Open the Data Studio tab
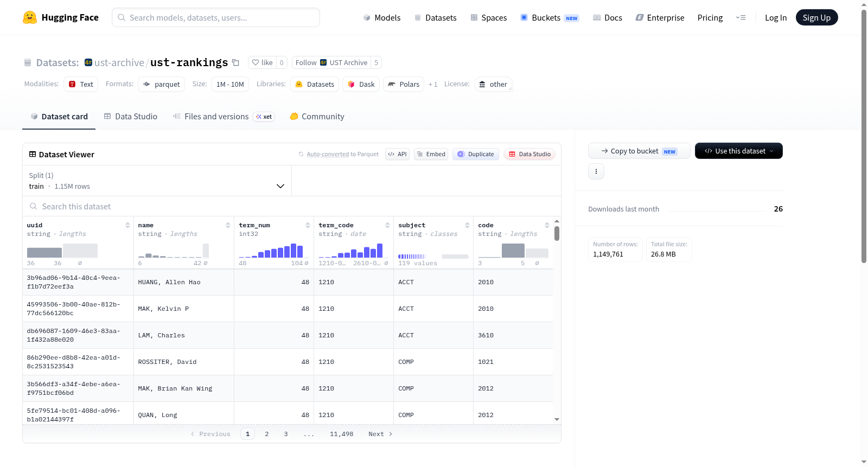Image resolution: width=868 pixels, height=467 pixels. tap(131, 116)
